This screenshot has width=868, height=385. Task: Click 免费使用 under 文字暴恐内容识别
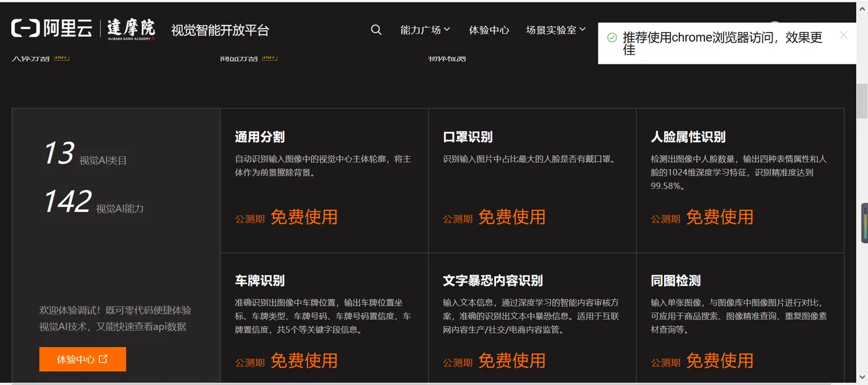(x=512, y=360)
